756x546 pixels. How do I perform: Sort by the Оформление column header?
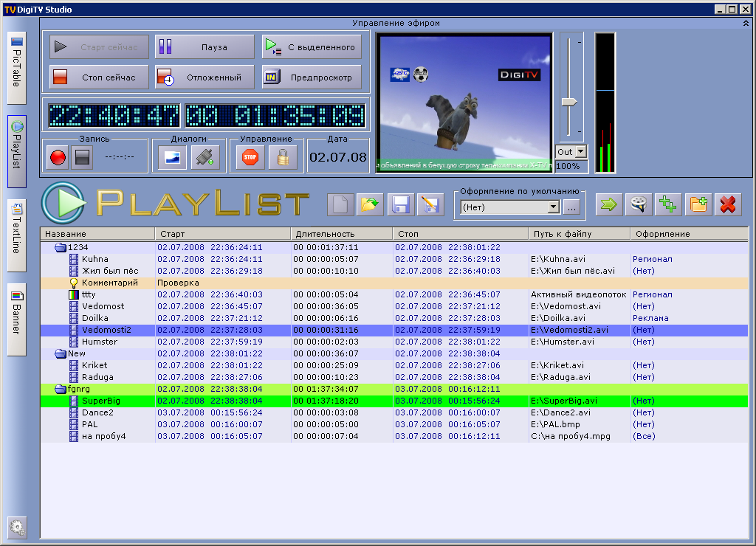(x=690, y=234)
